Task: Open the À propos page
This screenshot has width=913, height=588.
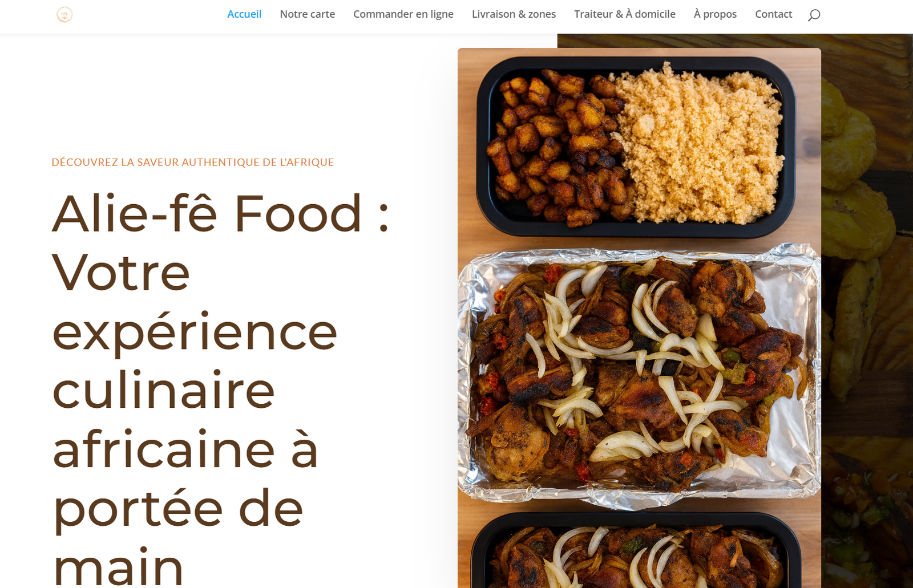Action: pos(715,14)
